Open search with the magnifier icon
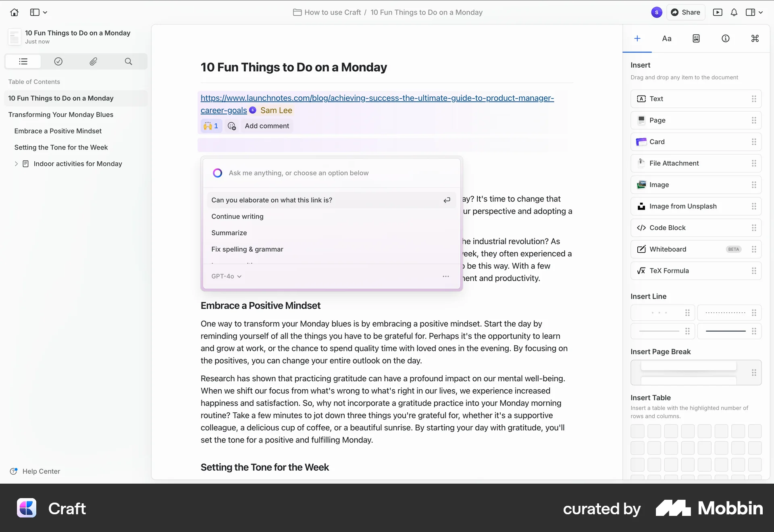The width and height of the screenshot is (774, 532). [128, 61]
